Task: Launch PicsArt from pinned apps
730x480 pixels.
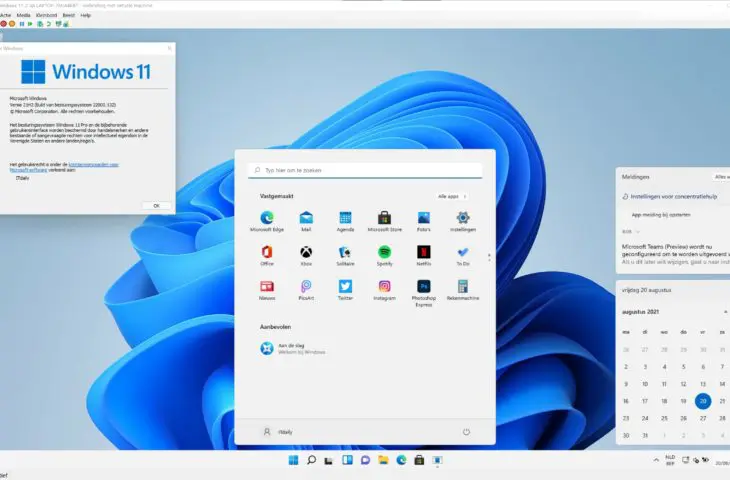Action: pos(306,290)
